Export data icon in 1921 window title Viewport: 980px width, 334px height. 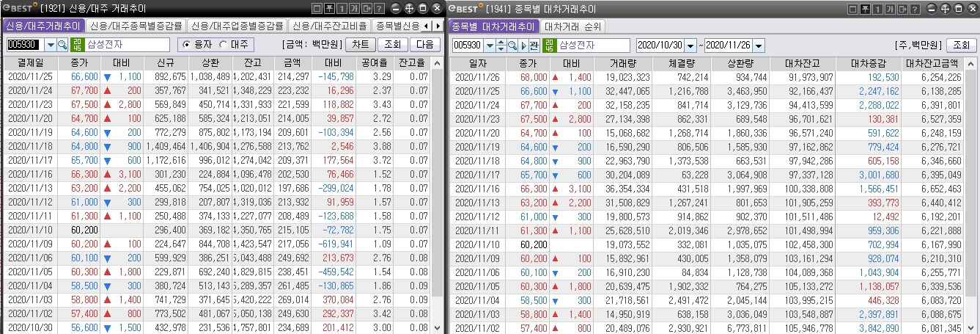[367, 9]
